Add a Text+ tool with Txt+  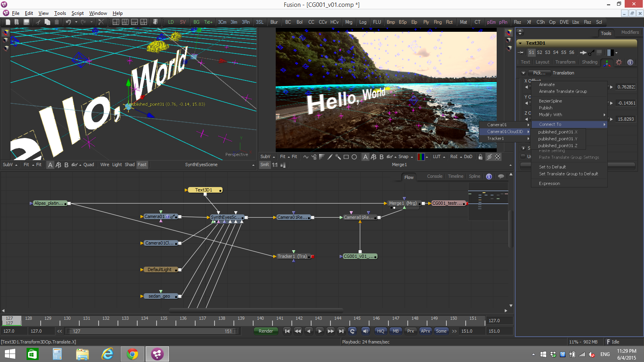[x=208, y=22]
